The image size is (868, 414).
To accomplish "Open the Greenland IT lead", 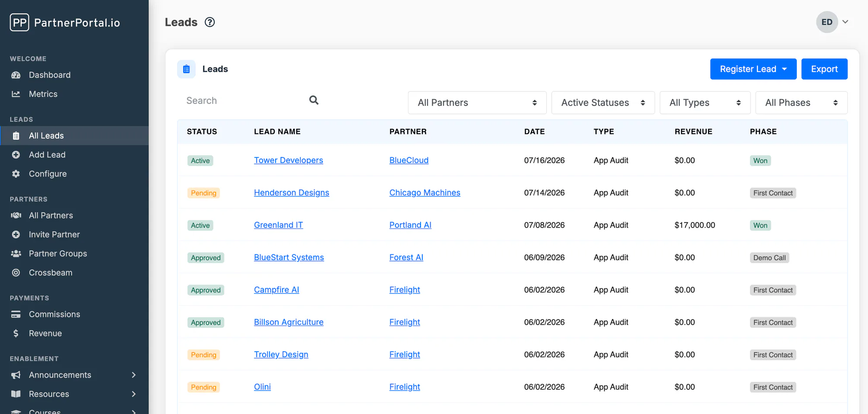I will (279, 225).
